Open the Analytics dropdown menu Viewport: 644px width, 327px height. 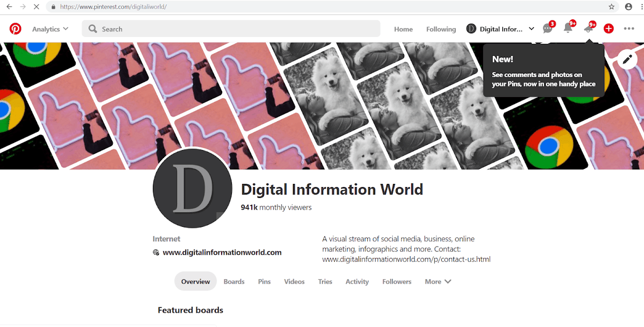[x=50, y=29]
